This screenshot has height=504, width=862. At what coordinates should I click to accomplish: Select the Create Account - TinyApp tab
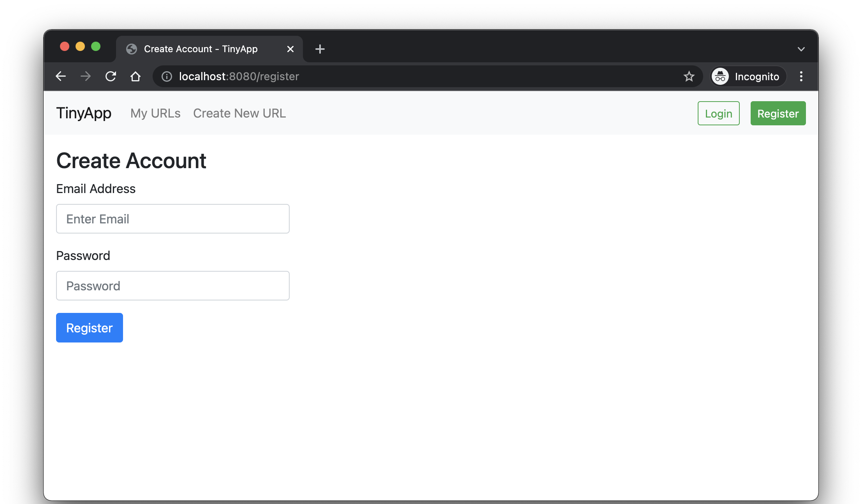coord(201,49)
